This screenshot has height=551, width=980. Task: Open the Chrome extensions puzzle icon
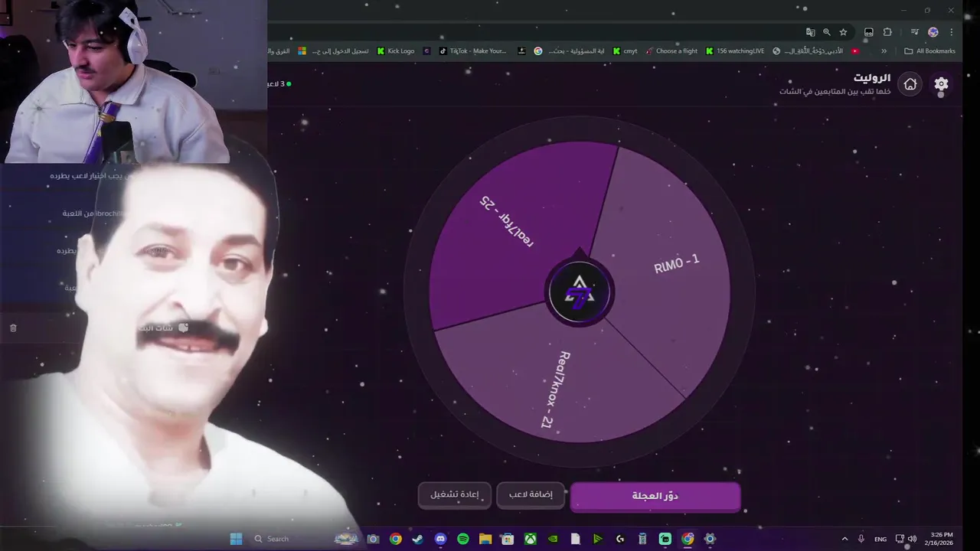(x=887, y=32)
